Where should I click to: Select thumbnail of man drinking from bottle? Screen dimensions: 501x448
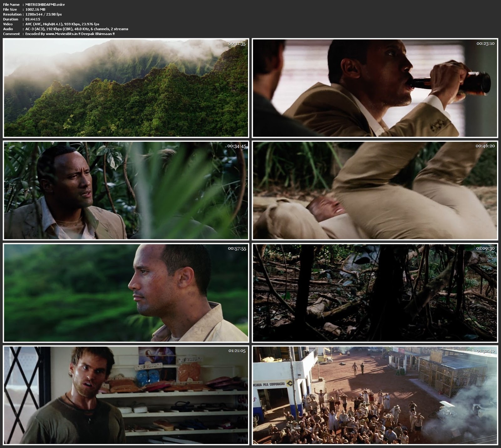(375, 88)
